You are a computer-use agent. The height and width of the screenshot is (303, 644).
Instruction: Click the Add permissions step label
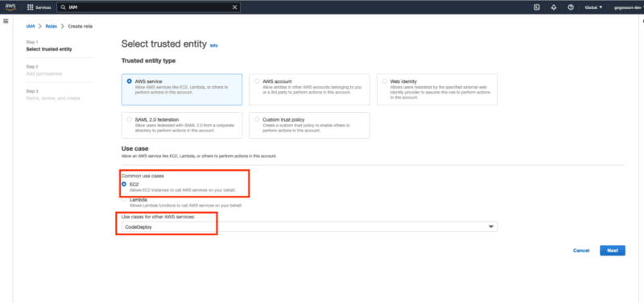pyautogui.click(x=44, y=73)
